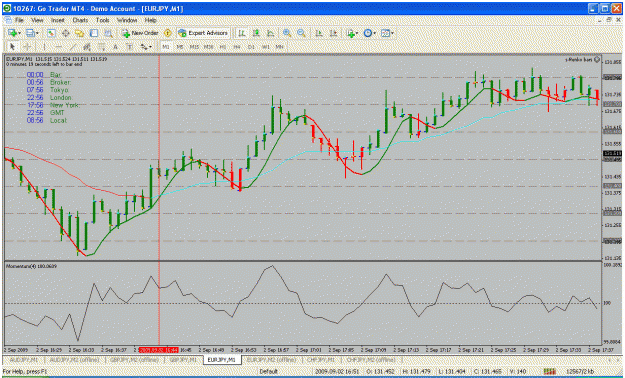Open the Strategy Tester icon
This screenshot has height=378, width=625.
[108, 33]
